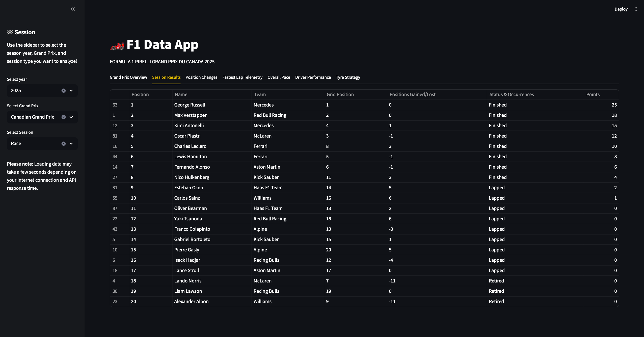Screen dimensions: 644x337
Task: Select the Charles Leclerc cell
Action: pos(212,146)
